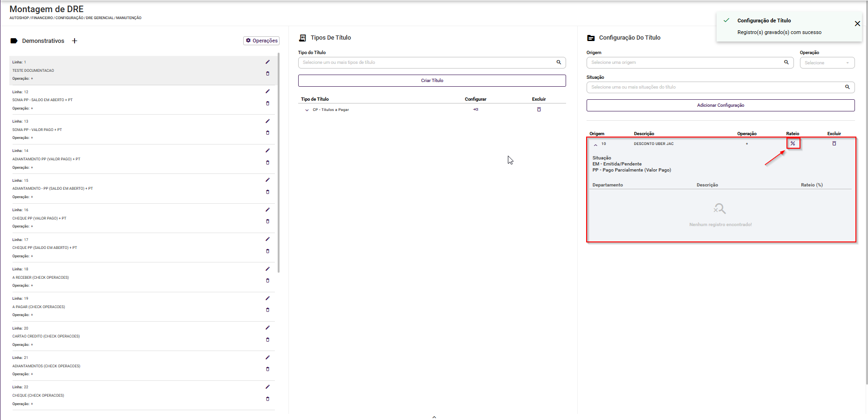Screen dimensions: 868x420
Task: Expand the CP - Títulos a Pagar row
Action: [x=307, y=110]
